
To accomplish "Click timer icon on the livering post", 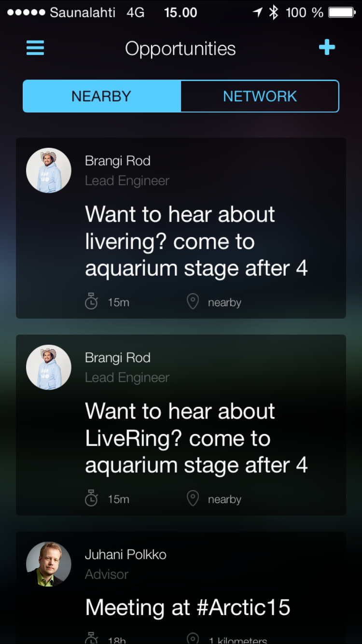I will pos(91,302).
